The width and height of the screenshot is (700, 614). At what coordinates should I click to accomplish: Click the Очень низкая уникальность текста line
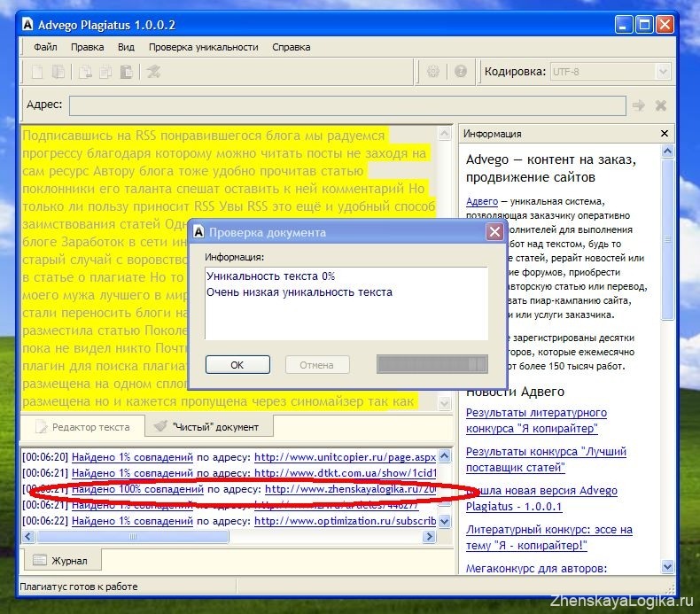[x=299, y=292]
